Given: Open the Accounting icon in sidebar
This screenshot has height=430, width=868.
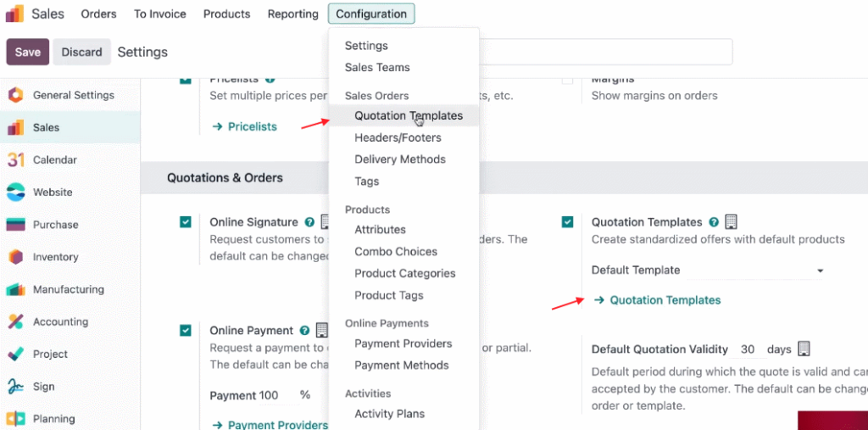Looking at the screenshot, I should [15, 322].
